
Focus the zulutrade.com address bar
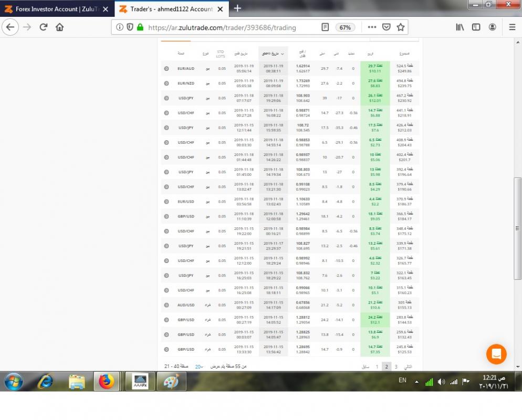[222, 28]
